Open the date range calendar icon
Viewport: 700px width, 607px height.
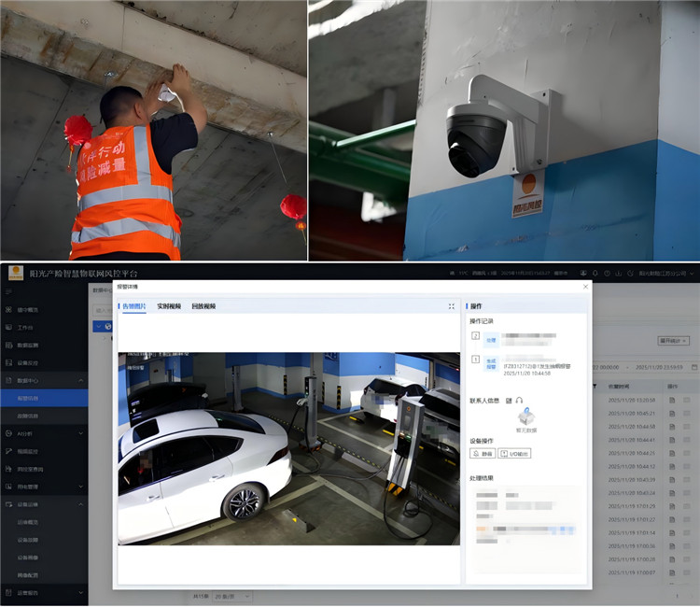694,367
